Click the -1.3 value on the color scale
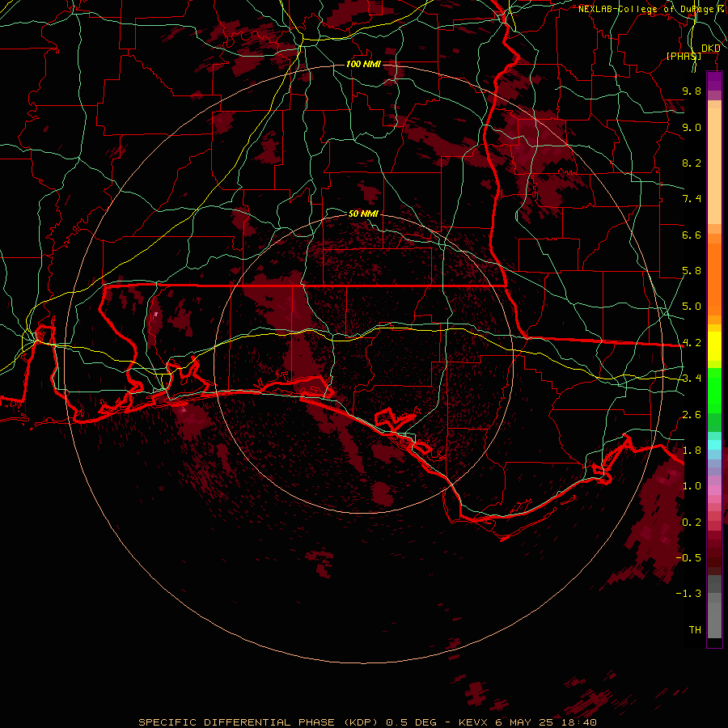 pyautogui.click(x=688, y=594)
